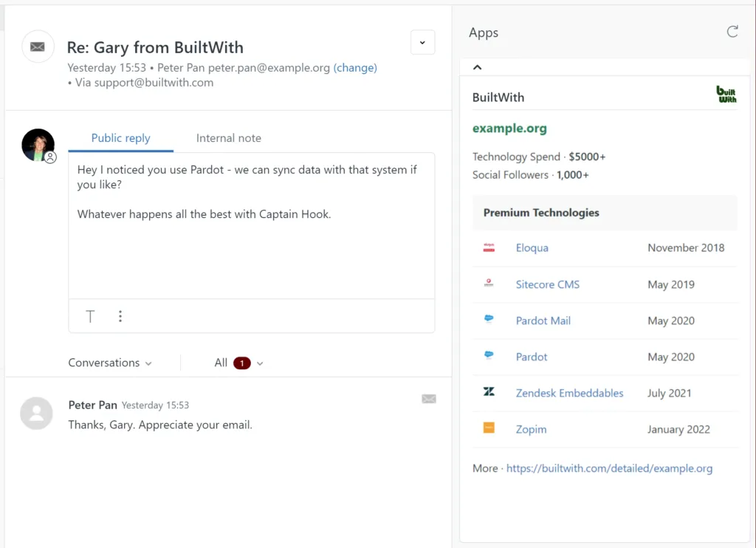Click the BuiltWith logo icon
Screen dimensions: 756x548
click(726, 95)
